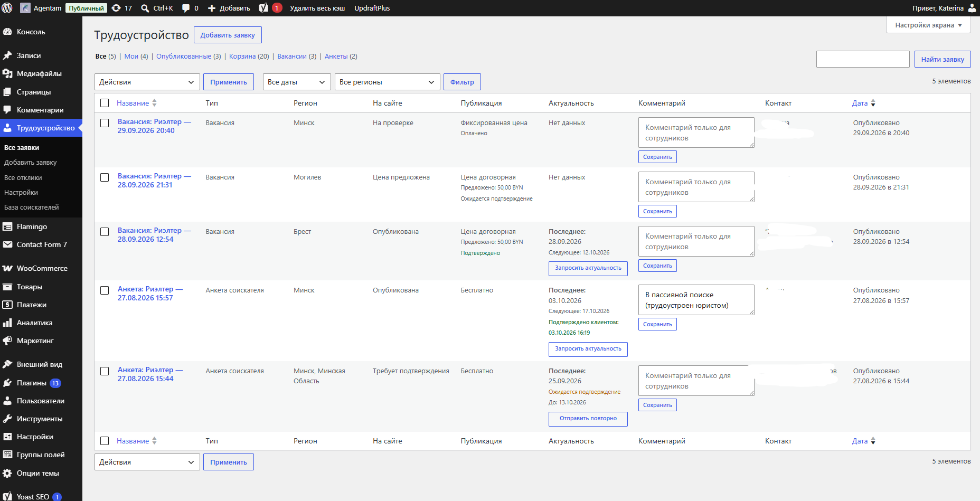Click the updates icon showing 17
The height and width of the screenshot is (501, 980).
coord(116,8)
